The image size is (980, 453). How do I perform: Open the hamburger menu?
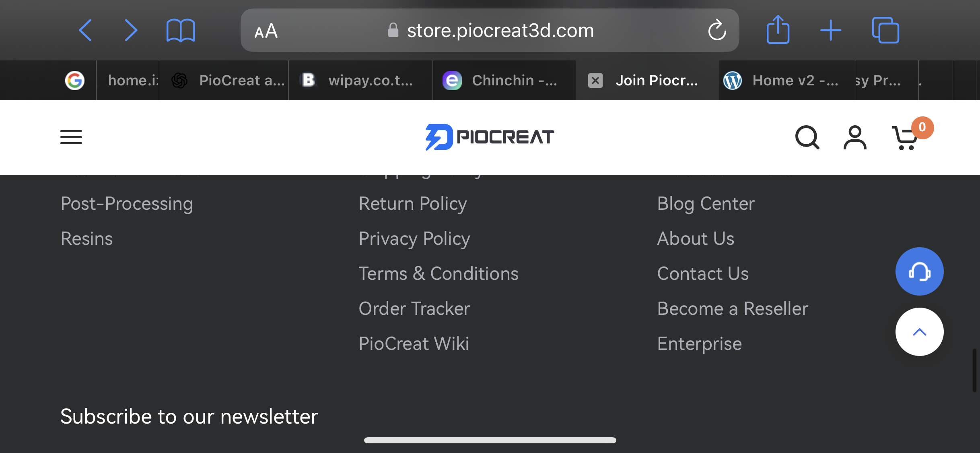[71, 137]
